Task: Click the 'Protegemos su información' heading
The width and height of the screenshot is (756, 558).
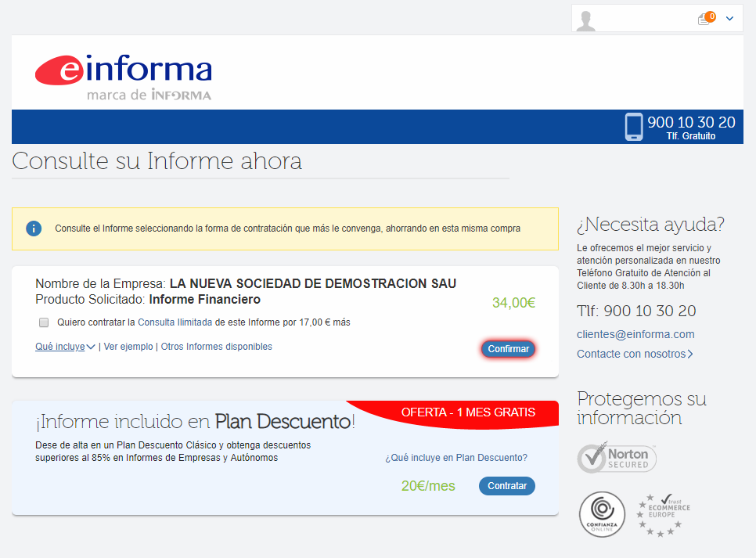Action: pos(642,408)
